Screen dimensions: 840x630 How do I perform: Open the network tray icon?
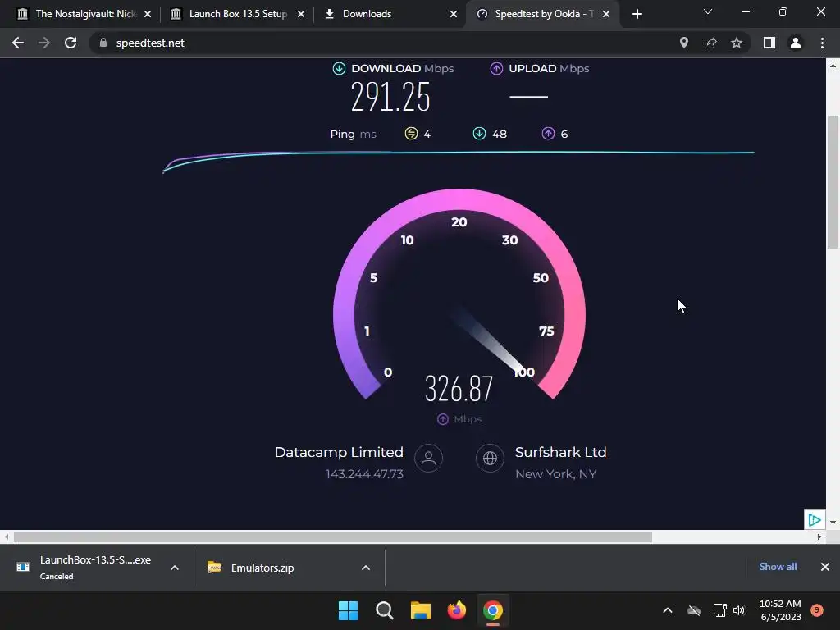tap(719, 610)
